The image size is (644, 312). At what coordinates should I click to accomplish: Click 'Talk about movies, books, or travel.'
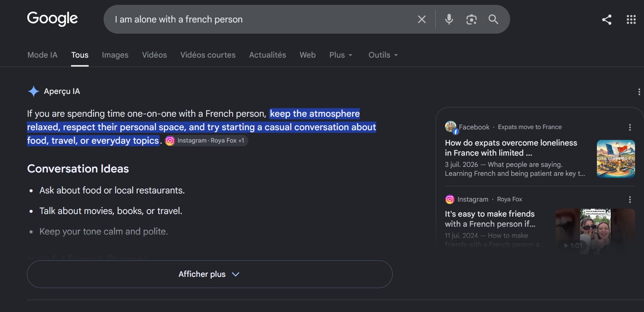(x=111, y=211)
